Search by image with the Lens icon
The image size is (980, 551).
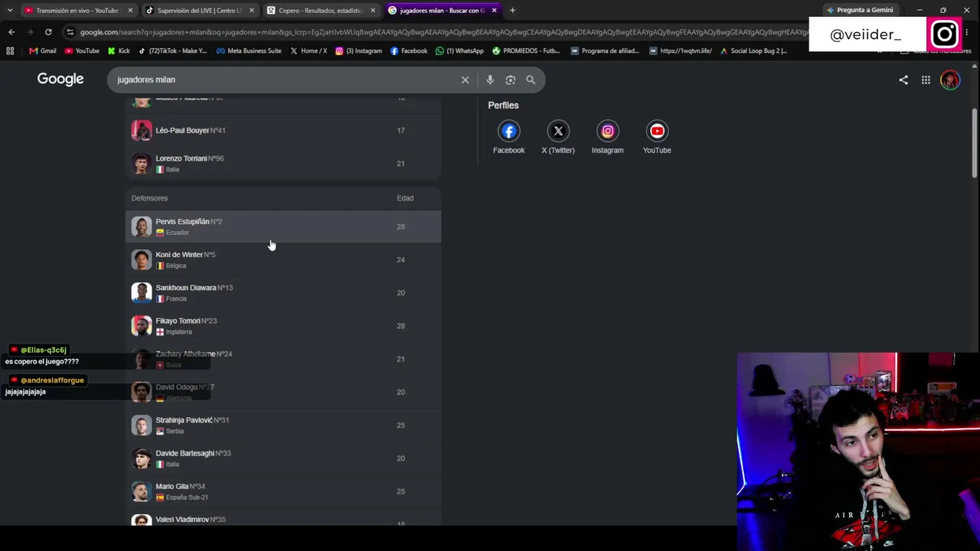pos(511,80)
